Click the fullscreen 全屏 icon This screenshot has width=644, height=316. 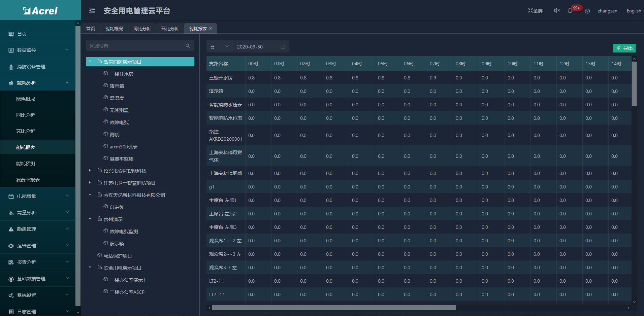click(x=535, y=11)
